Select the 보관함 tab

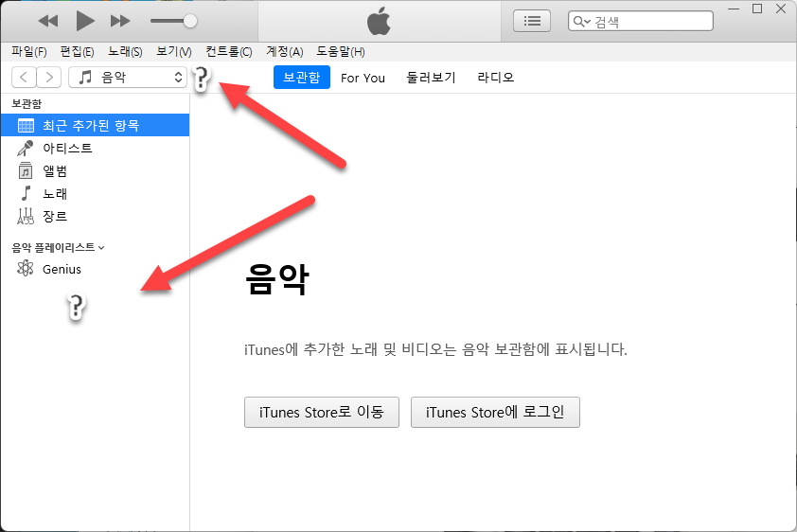tap(301, 78)
